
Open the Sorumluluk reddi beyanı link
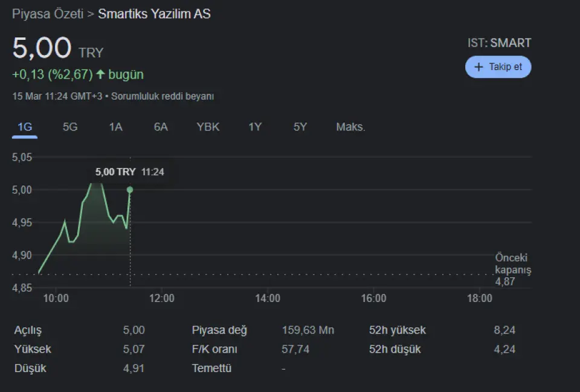(x=163, y=96)
